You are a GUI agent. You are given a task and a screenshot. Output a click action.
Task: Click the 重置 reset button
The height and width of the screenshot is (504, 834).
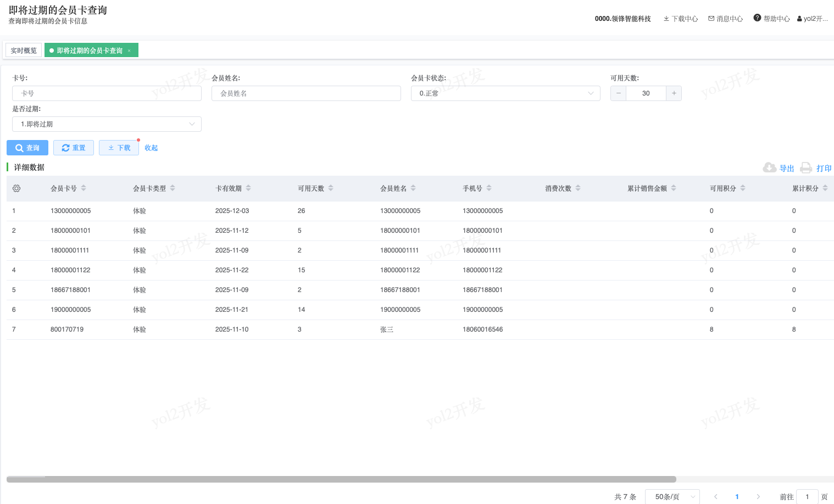[x=74, y=148]
